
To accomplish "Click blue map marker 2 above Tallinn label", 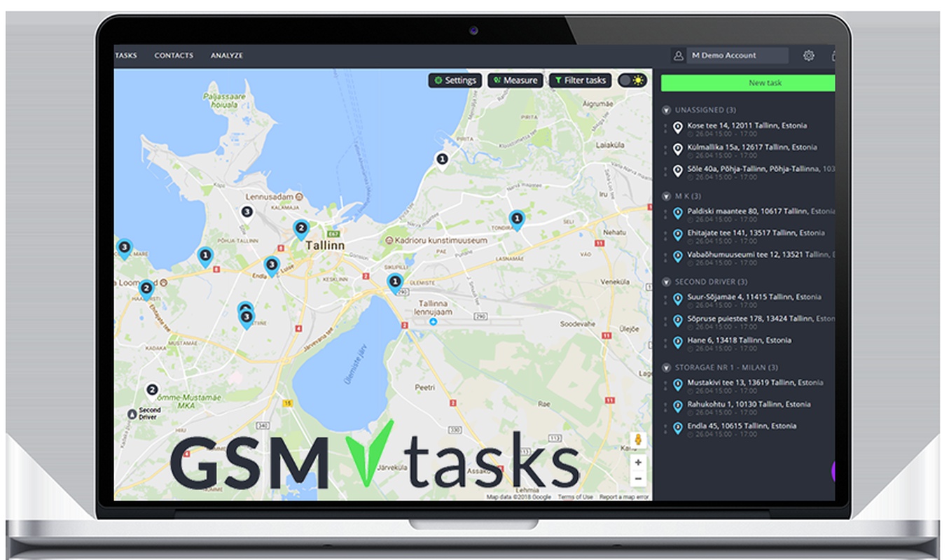I will [300, 229].
